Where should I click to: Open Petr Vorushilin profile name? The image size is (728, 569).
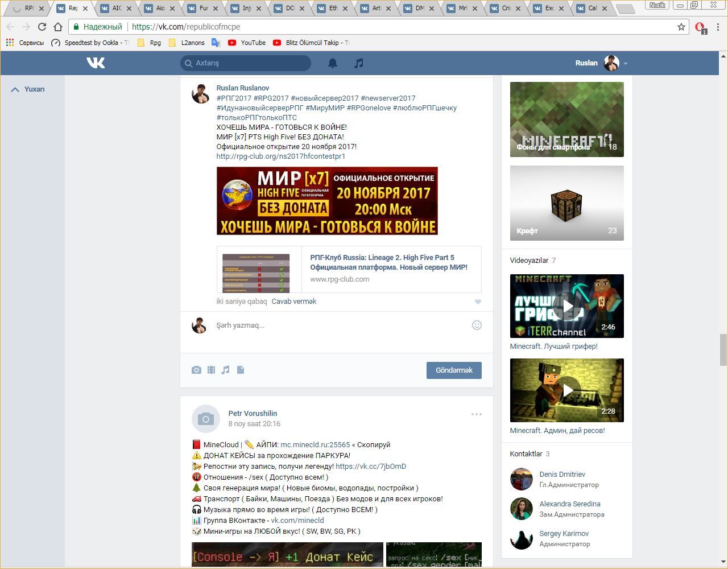(253, 414)
